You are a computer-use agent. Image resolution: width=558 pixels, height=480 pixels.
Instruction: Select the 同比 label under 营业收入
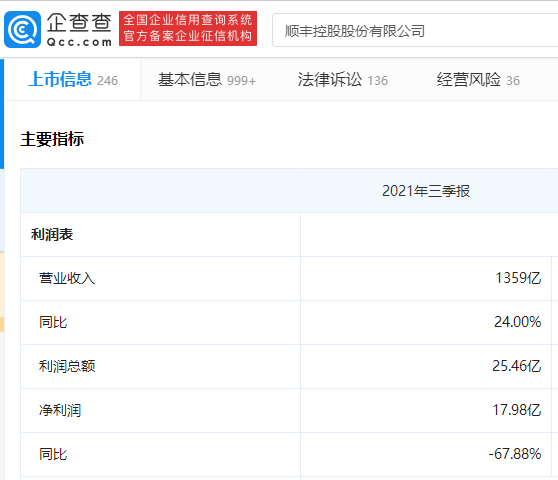(53, 322)
